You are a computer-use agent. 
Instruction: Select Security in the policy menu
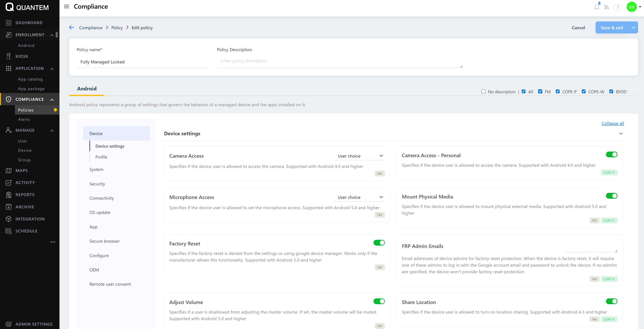[97, 184]
